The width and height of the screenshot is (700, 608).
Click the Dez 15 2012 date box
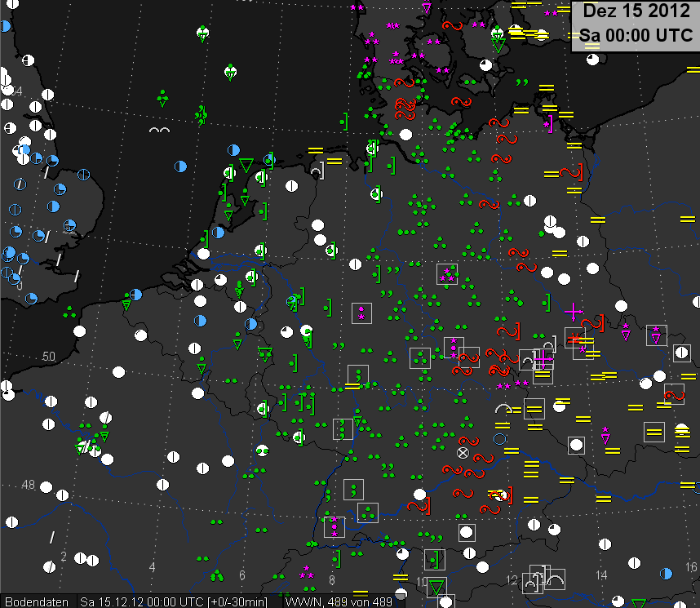click(634, 24)
